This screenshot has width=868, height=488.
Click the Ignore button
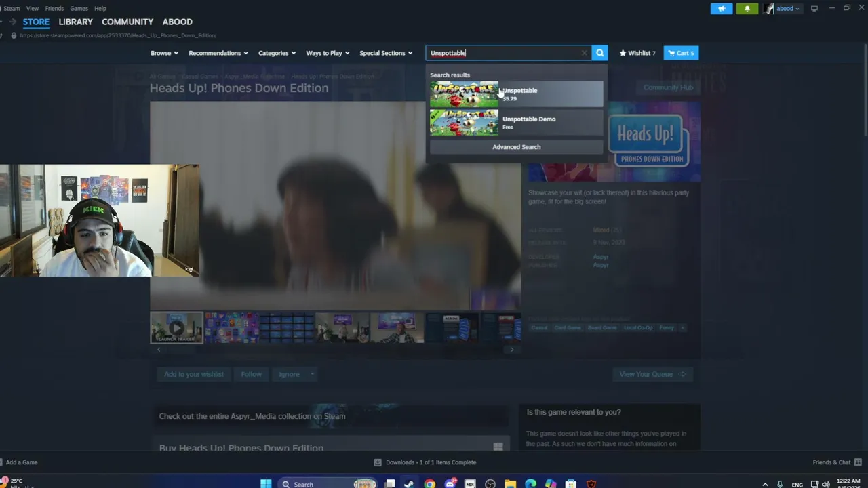289,374
